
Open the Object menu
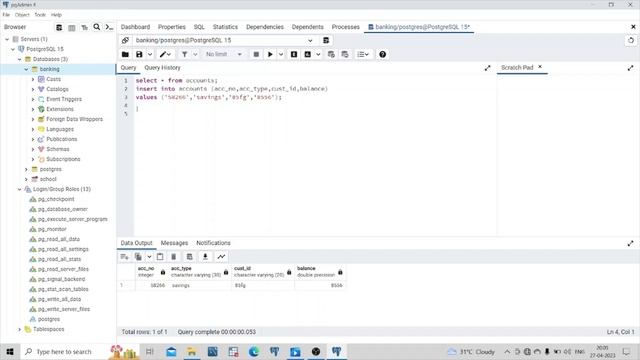22,15
